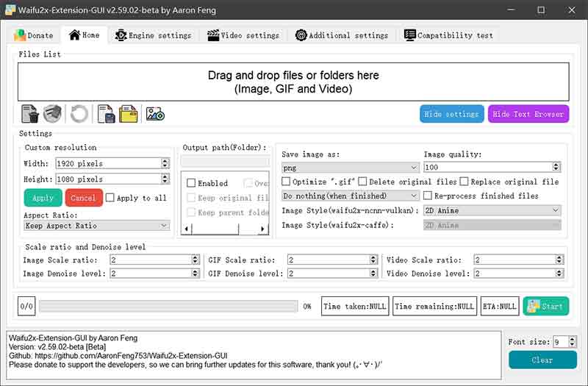This screenshot has height=386, width=588.
Task: Click the output options horizontal scrollbar thumb
Action: click(215, 229)
